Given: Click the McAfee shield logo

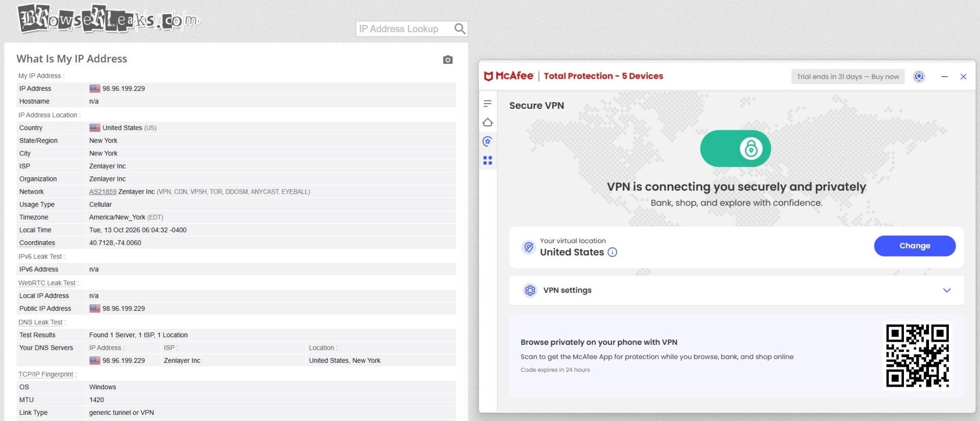Looking at the screenshot, I should pyautogui.click(x=488, y=76).
